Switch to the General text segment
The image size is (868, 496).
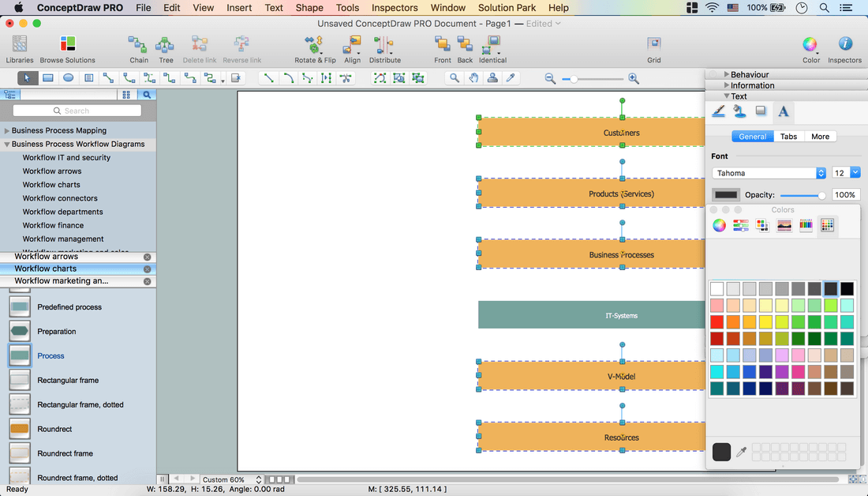[x=752, y=137]
